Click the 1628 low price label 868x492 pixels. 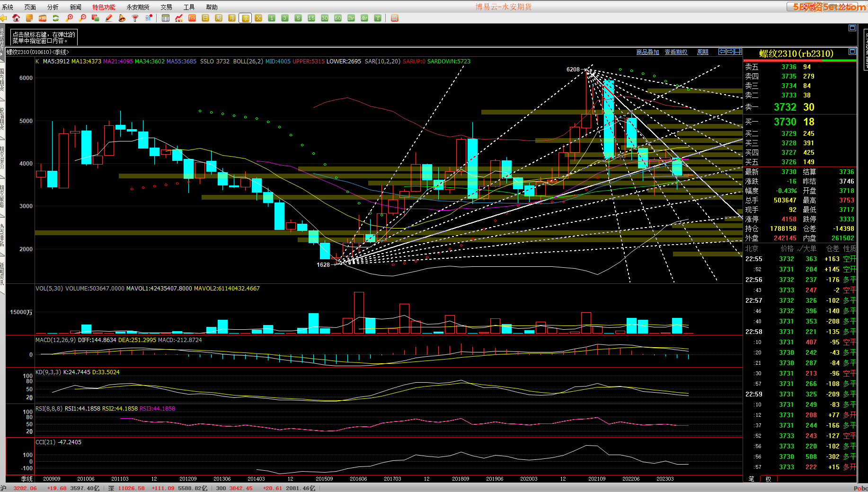point(323,265)
